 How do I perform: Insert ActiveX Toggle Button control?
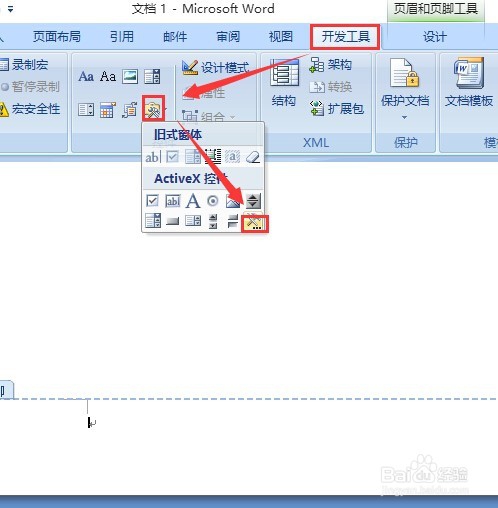pos(233,221)
